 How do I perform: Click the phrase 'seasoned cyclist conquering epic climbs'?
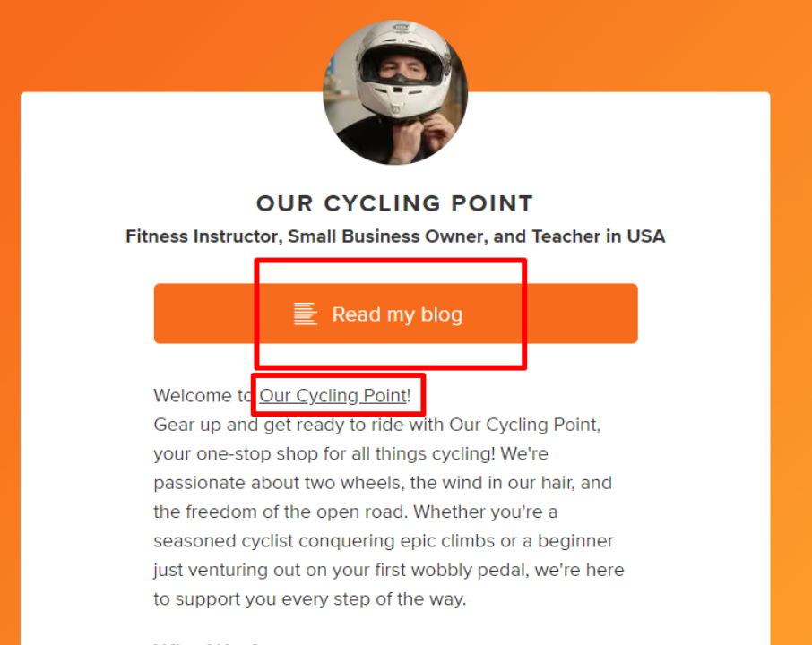[309, 541]
